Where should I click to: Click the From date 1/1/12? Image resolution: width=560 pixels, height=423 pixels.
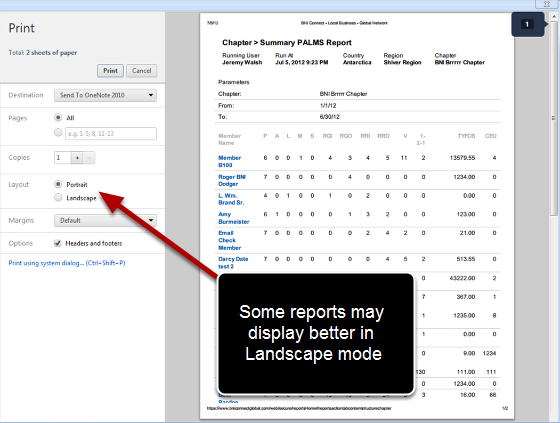328,106
